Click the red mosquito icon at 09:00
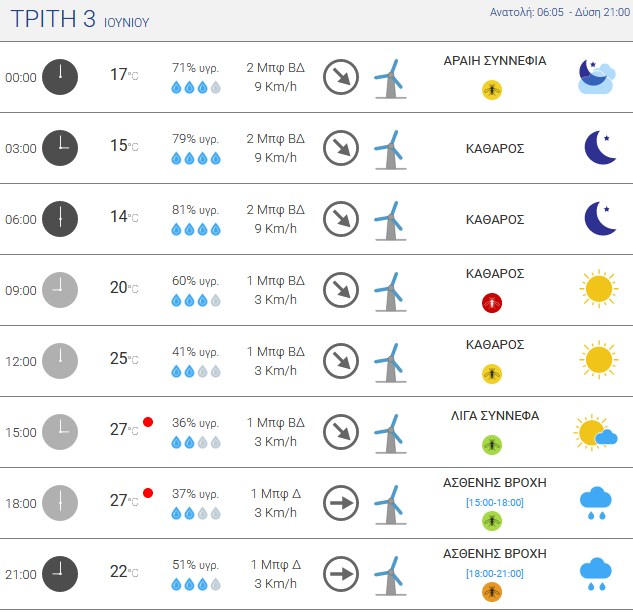The image size is (633, 614). point(492,301)
